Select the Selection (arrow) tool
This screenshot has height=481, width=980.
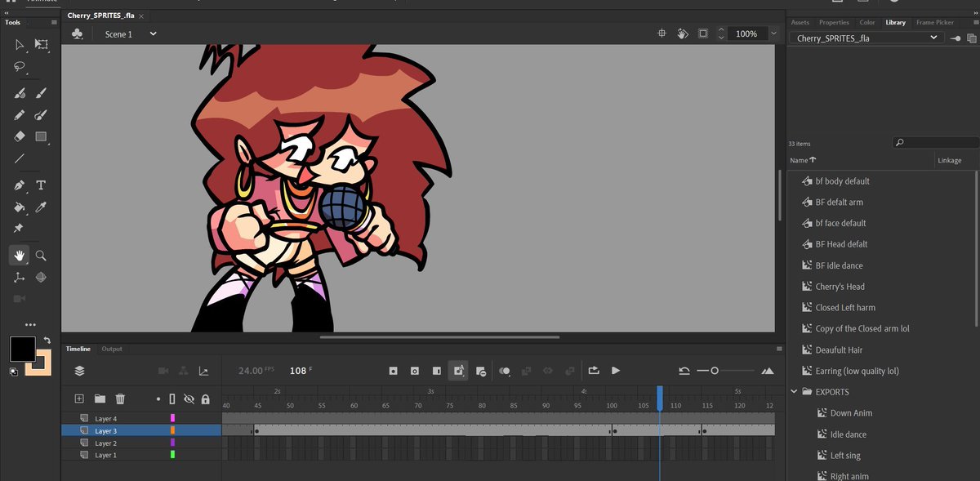pos(20,45)
